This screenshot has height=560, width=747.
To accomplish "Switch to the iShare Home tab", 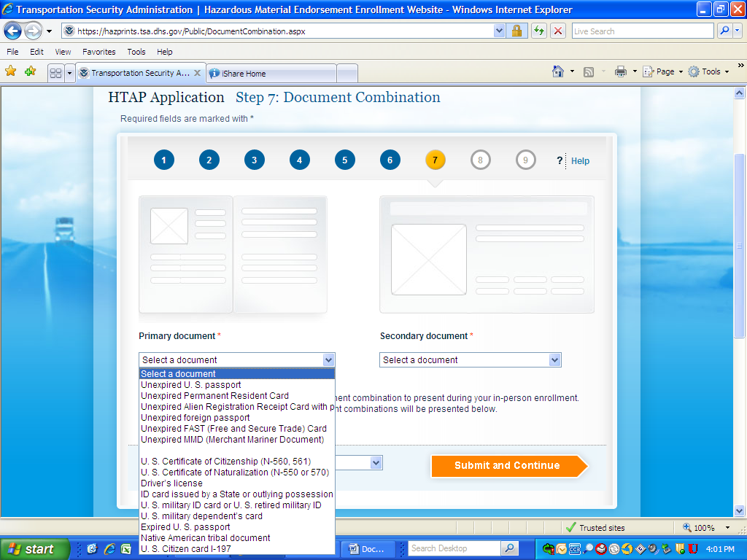I will [x=271, y=74].
